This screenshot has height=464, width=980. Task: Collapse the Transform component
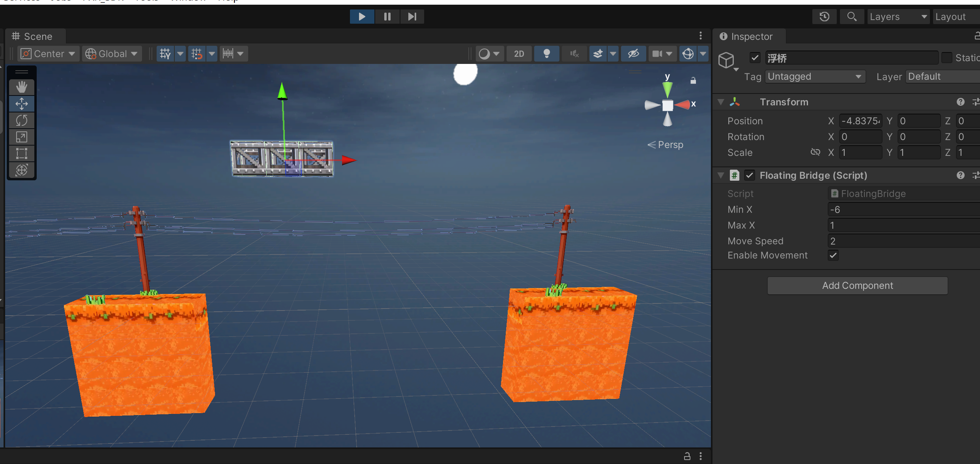pyautogui.click(x=721, y=102)
